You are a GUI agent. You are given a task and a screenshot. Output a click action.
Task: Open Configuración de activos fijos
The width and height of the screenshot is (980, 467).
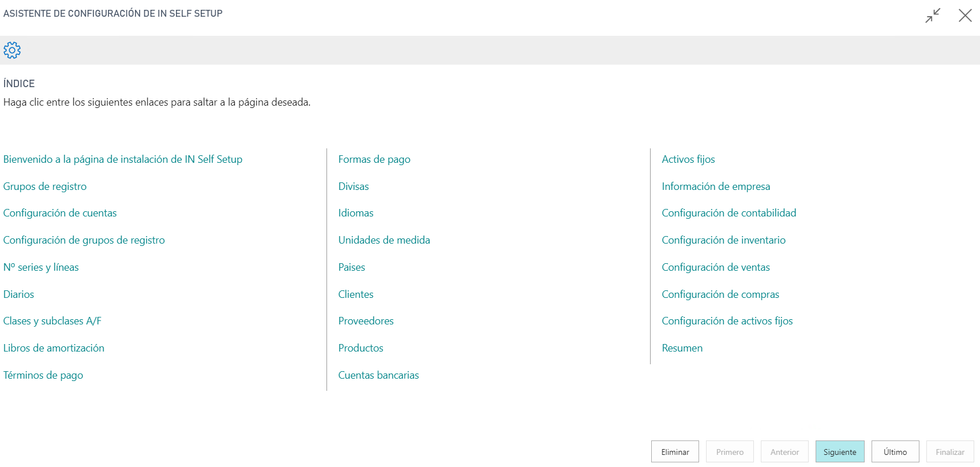pyautogui.click(x=727, y=321)
